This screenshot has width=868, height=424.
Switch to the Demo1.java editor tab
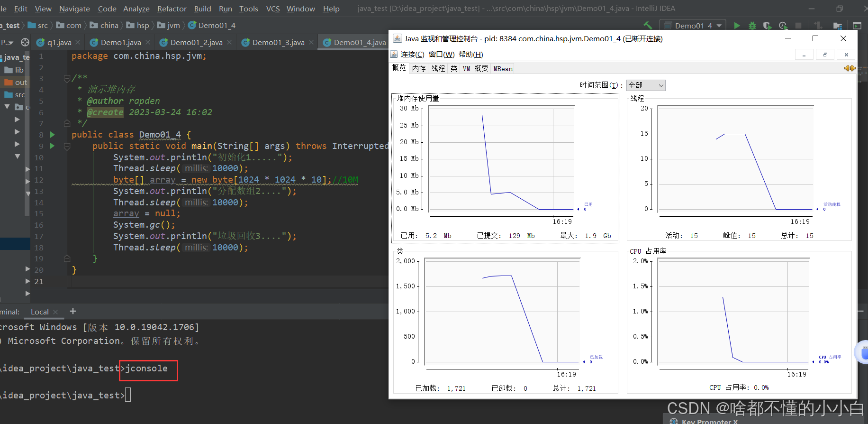click(x=120, y=42)
